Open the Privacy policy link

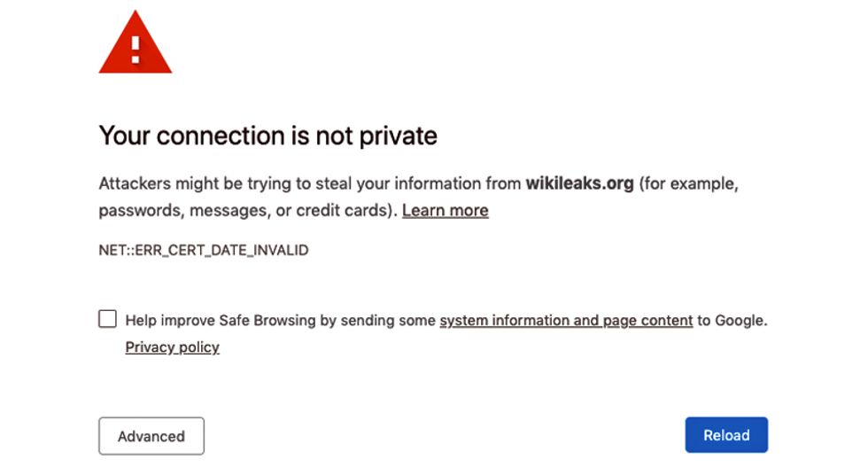coord(172,347)
